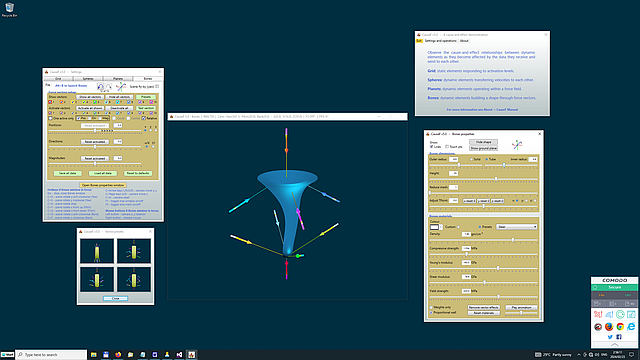Viewport: 640px width, 360px height.
Task: Toggle Show vector 1 checkbox in Settings
Action: click(x=50, y=102)
